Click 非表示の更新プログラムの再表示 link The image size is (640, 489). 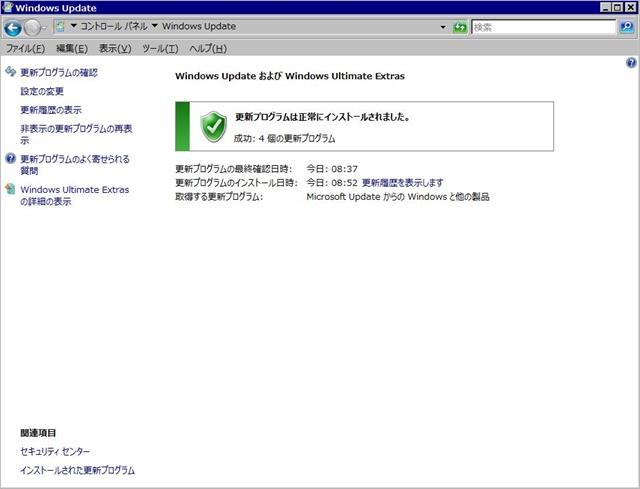point(76,134)
